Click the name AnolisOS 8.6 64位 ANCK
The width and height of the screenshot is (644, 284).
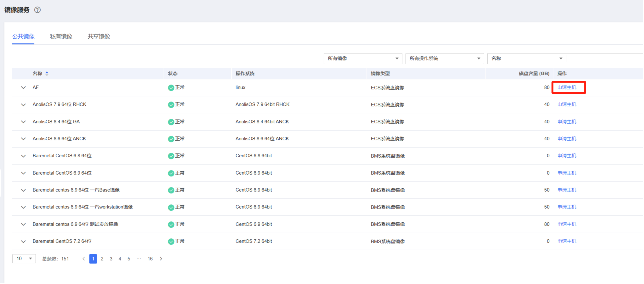click(x=59, y=139)
